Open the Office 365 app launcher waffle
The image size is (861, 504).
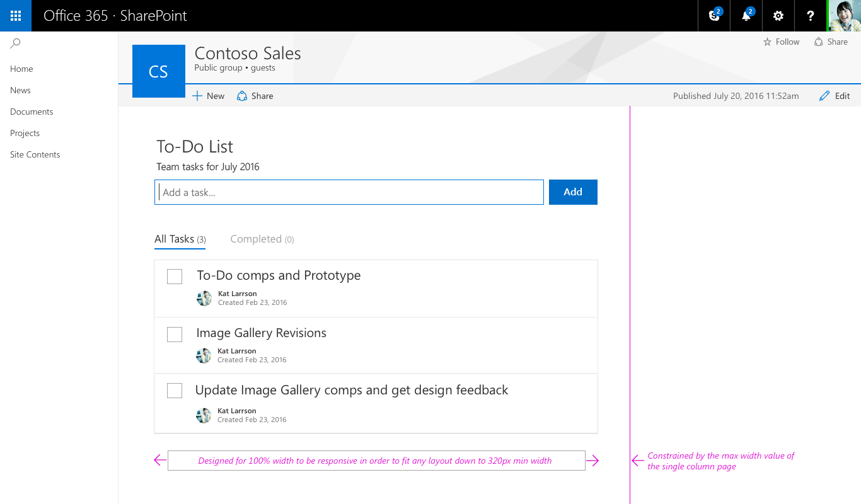[x=16, y=16]
